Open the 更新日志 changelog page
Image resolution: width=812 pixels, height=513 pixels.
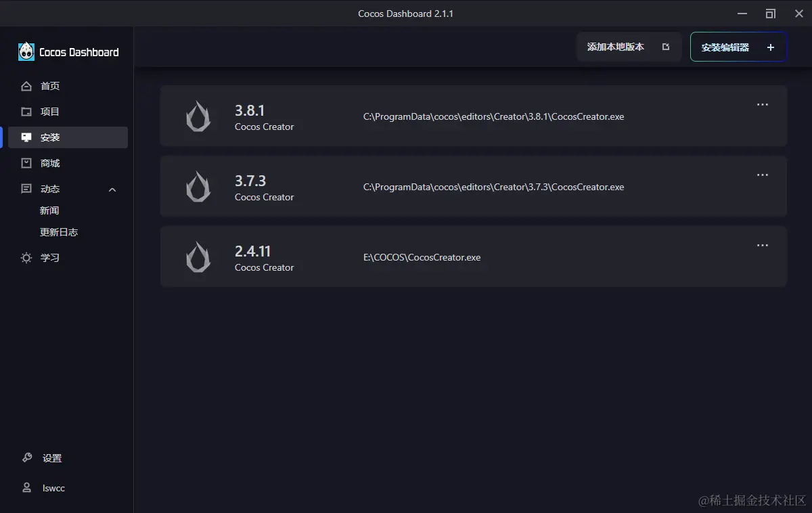coord(59,232)
